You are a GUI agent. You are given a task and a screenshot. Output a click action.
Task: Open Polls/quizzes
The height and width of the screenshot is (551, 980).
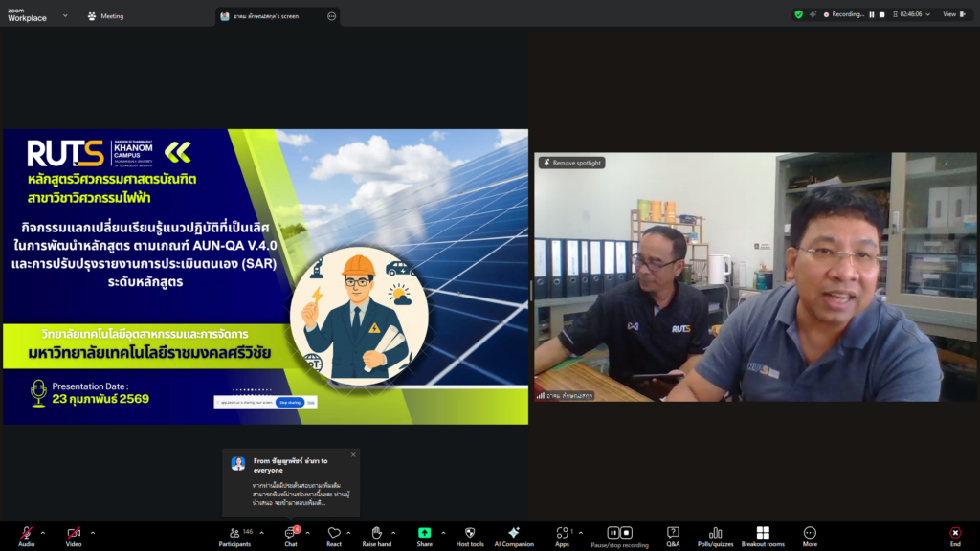[716, 533]
